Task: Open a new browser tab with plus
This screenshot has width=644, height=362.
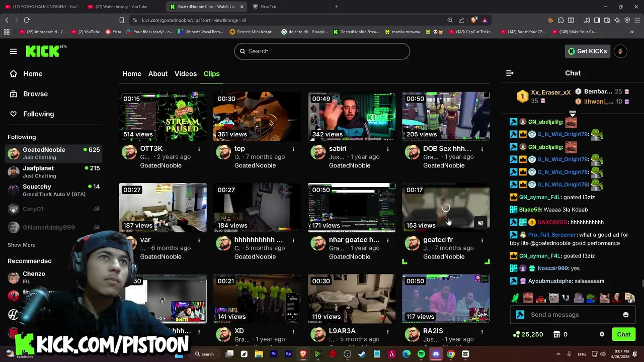Action: pyautogui.click(x=337, y=7)
